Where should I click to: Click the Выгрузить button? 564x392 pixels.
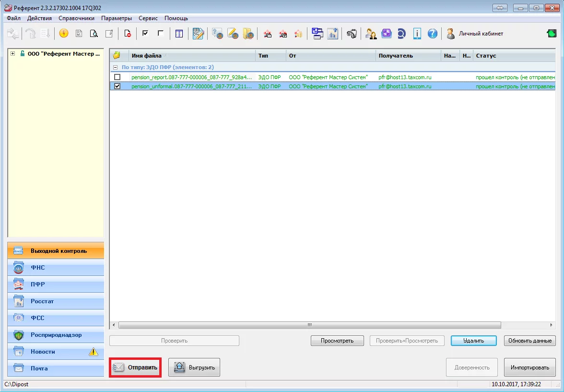(x=194, y=368)
